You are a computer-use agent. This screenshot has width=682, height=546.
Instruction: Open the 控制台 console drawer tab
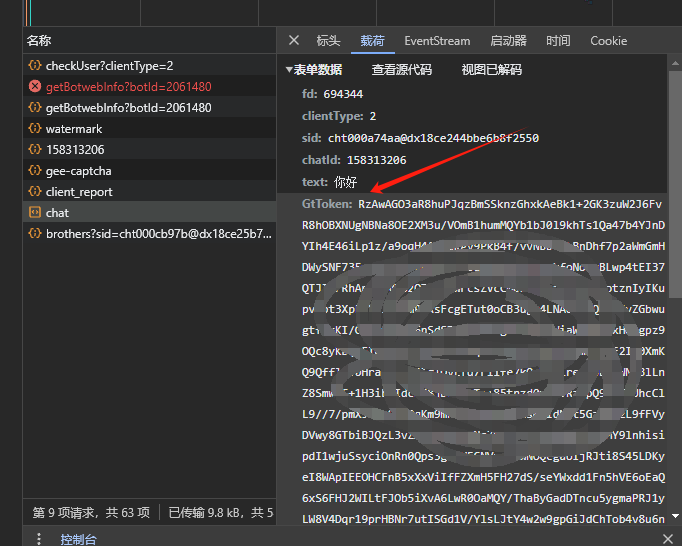point(78,539)
